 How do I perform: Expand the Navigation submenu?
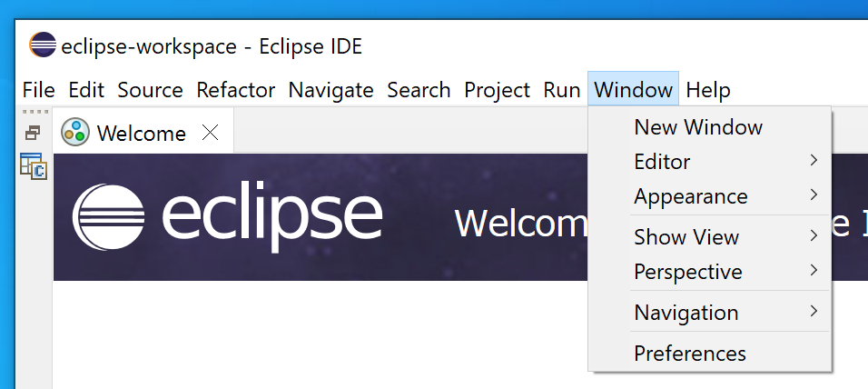point(710,313)
